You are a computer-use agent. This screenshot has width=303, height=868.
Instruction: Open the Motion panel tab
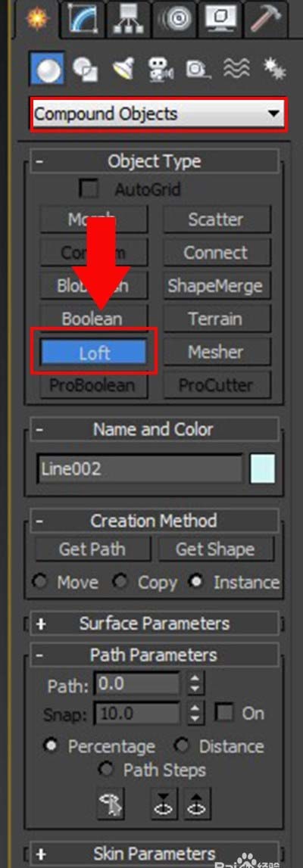(173, 18)
